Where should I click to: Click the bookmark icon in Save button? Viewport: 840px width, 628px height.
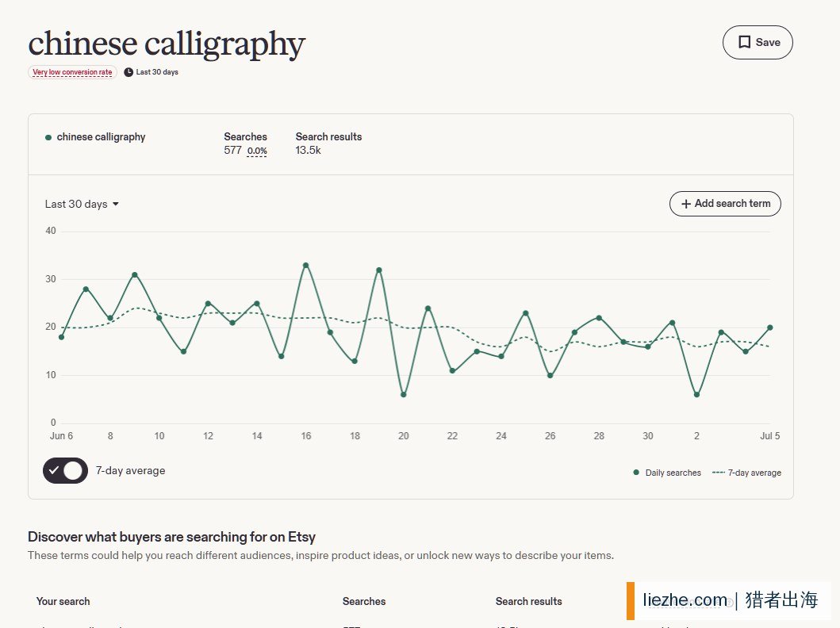coord(744,42)
